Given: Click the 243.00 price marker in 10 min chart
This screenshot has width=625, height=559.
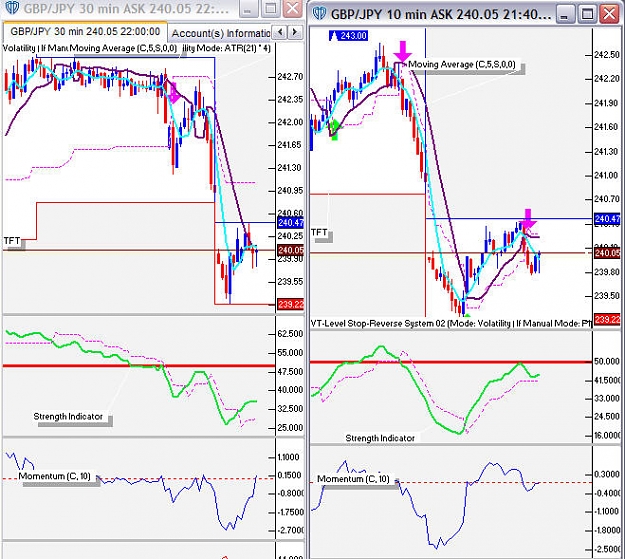Looking at the screenshot, I should pos(348,35).
